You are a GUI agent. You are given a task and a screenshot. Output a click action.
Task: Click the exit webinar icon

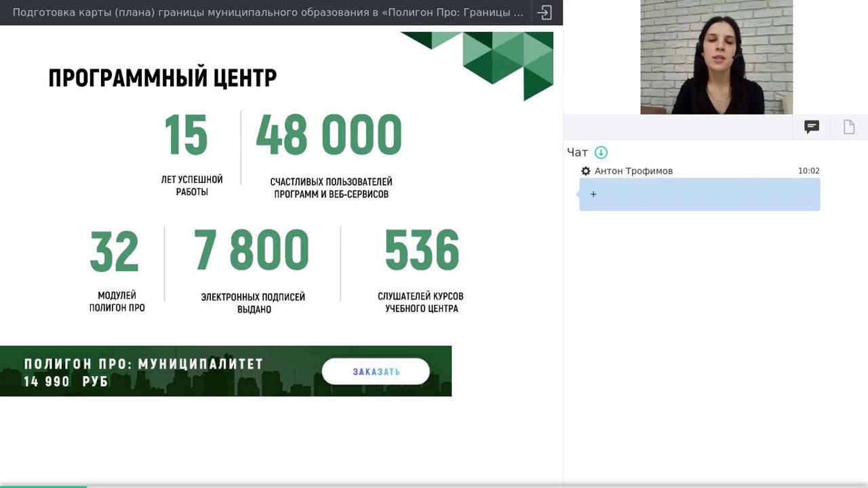coord(545,12)
